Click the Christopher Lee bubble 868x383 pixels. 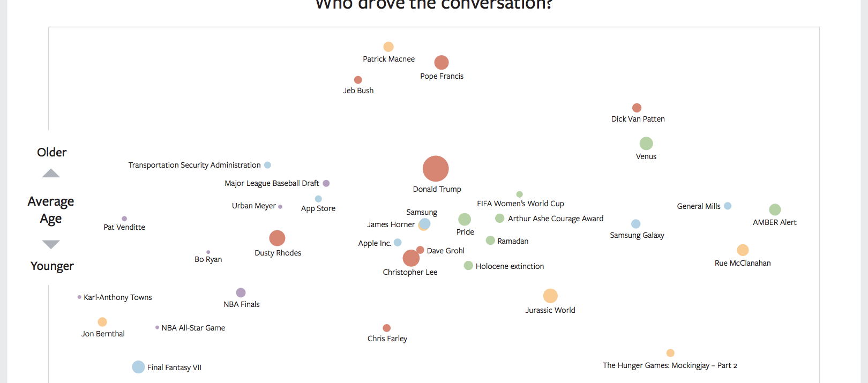[x=411, y=258]
